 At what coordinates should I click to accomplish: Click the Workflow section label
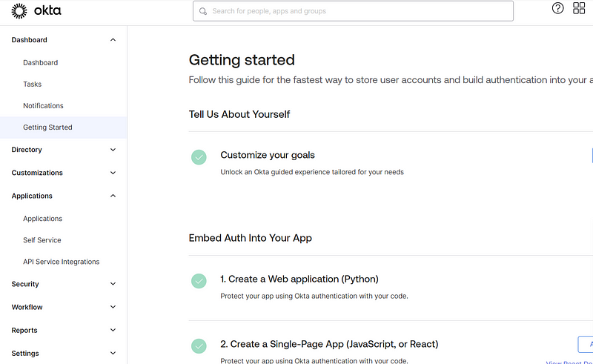pyautogui.click(x=27, y=307)
